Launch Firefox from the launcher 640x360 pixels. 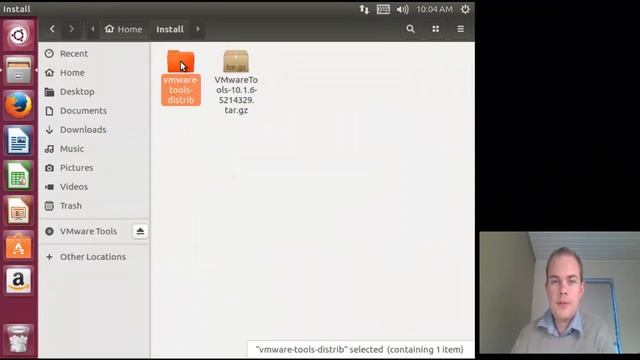click(18, 105)
